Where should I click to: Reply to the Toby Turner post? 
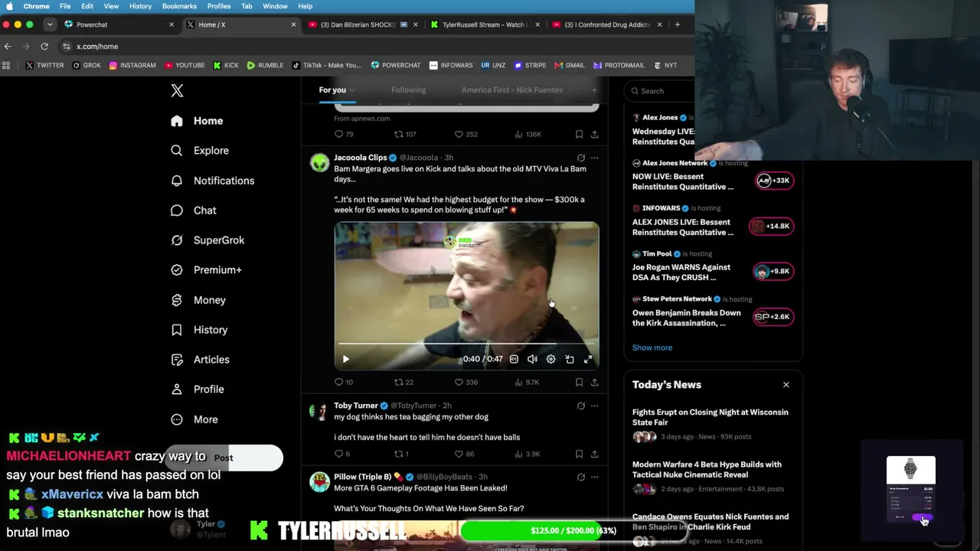[342, 454]
